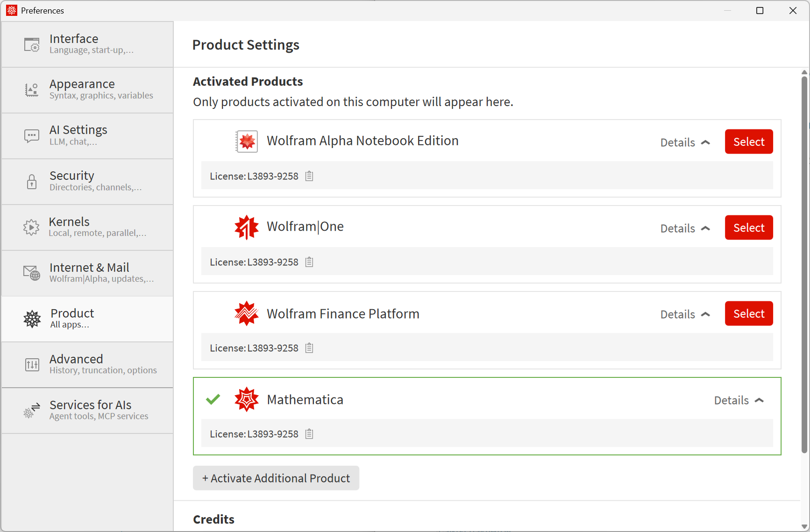Click the green checkmark beside Mathematica
Image resolution: width=810 pixels, height=532 pixels.
click(x=213, y=399)
